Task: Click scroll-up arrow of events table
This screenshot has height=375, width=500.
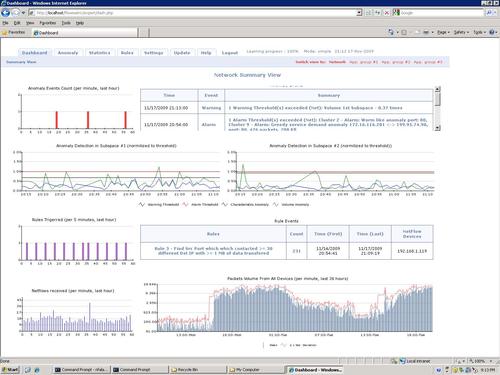Action: [437, 89]
